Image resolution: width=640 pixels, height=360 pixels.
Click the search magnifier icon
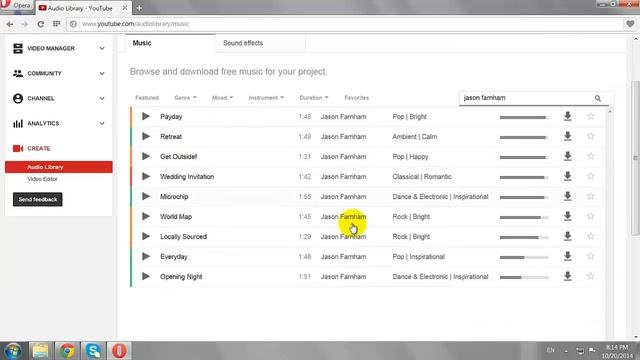598,98
